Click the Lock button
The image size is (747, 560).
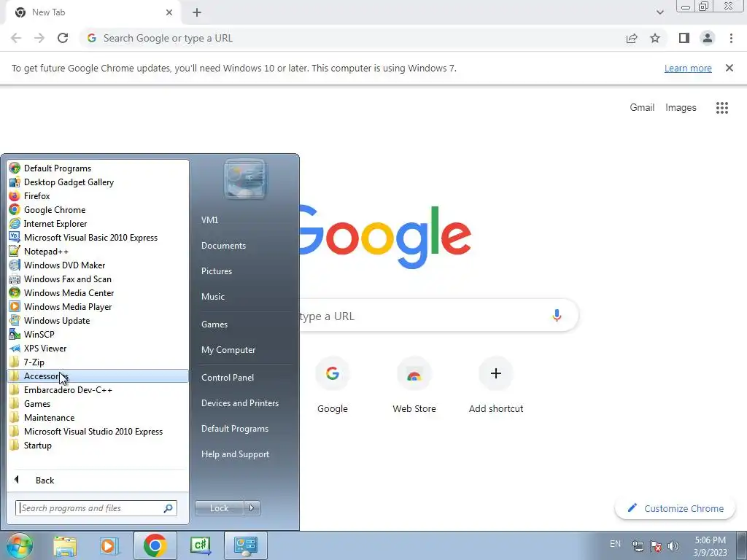tap(219, 508)
